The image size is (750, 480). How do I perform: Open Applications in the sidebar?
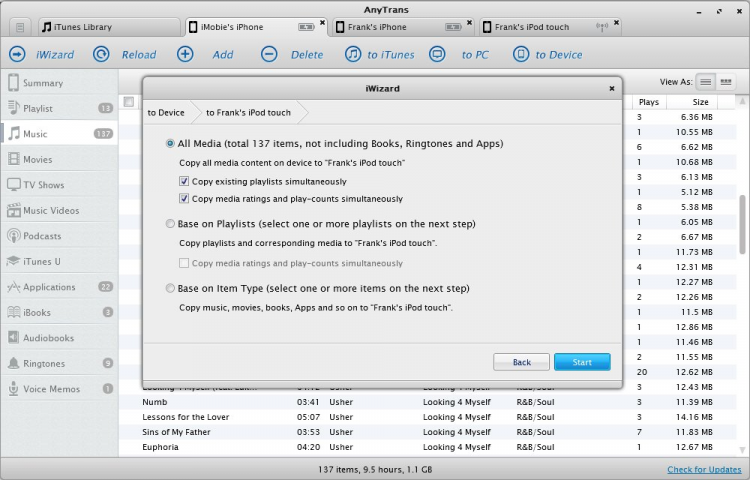click(x=59, y=287)
